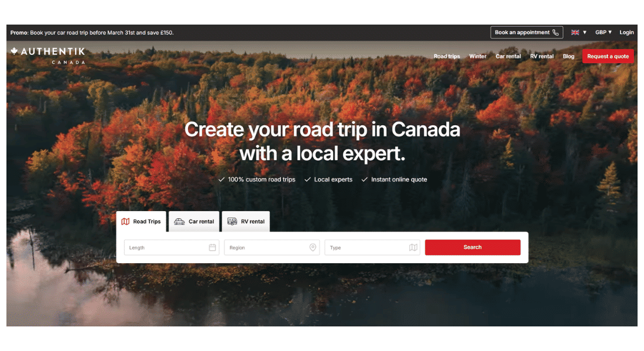Click the phone icon in Book an appointment

point(555,32)
